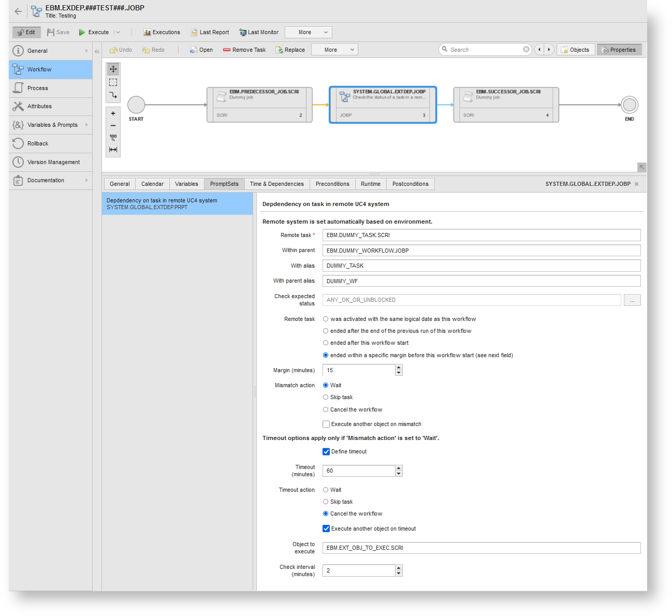The height and width of the screenshot is (616, 672).
Task: Click the canvas corner collapse arrow
Action: coord(641,167)
